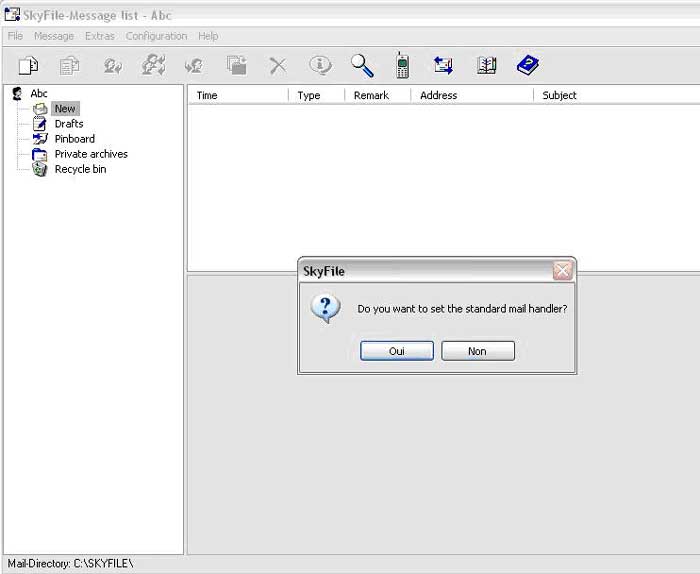The height and width of the screenshot is (574, 700).
Task: Click the mobile phone toolbar icon
Action: [402, 66]
